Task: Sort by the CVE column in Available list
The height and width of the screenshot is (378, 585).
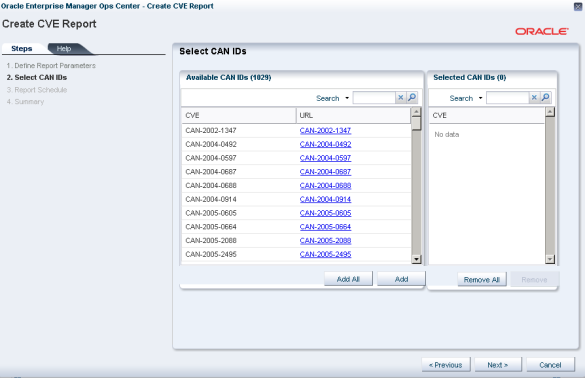Action: [239, 116]
